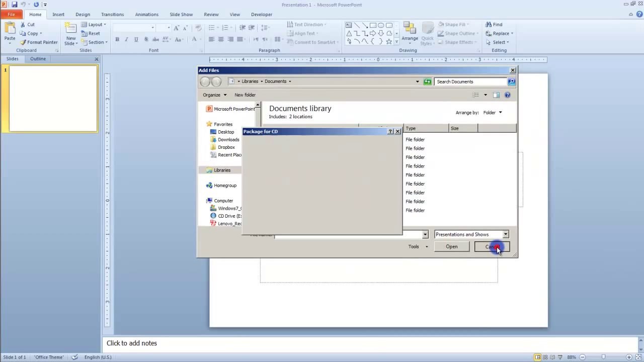This screenshot has width=644, height=362.
Task: Open Arrange by Folder dropdown
Action: 493,113
